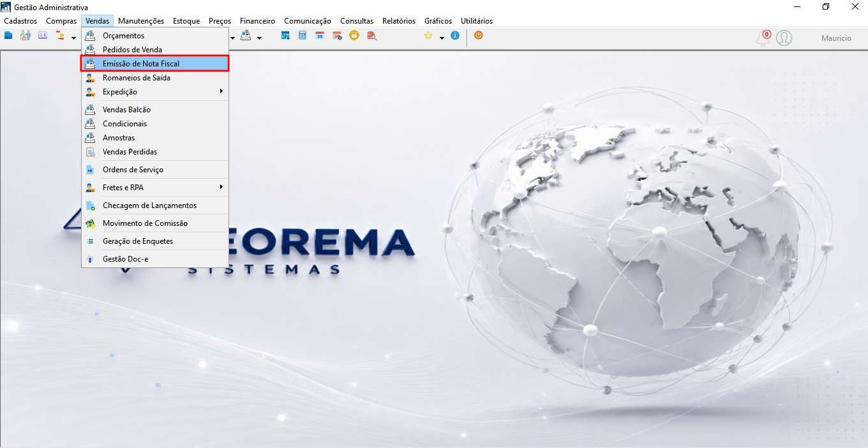Click the people icon in toolbar
The image size is (868, 448).
[26, 36]
